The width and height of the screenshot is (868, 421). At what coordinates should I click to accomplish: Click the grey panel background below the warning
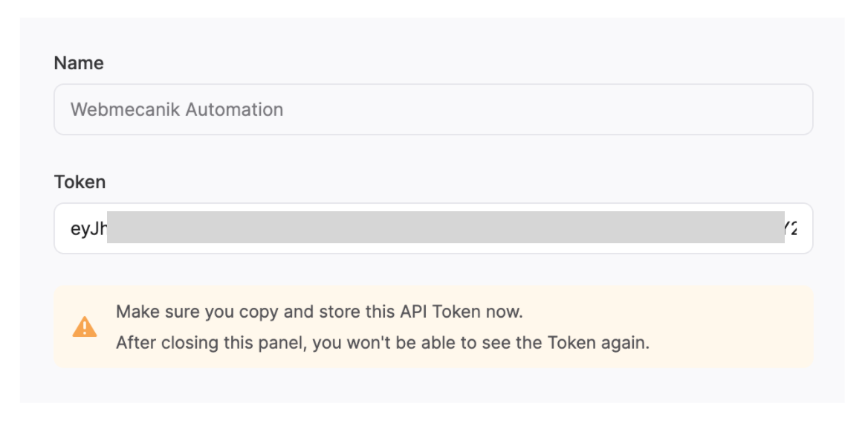(x=432, y=386)
